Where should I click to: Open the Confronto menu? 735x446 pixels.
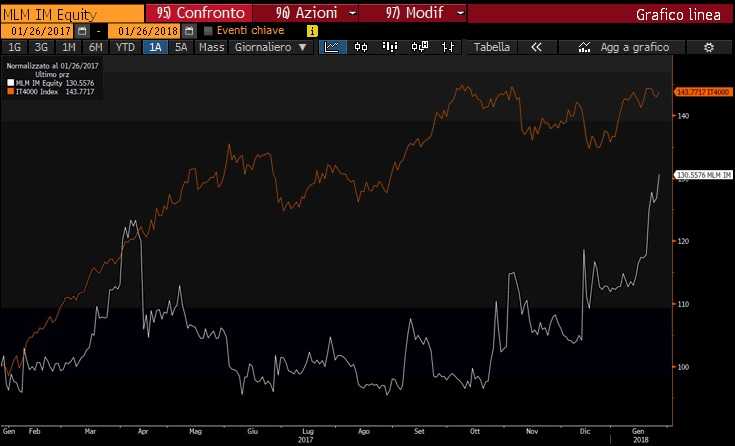200,13
